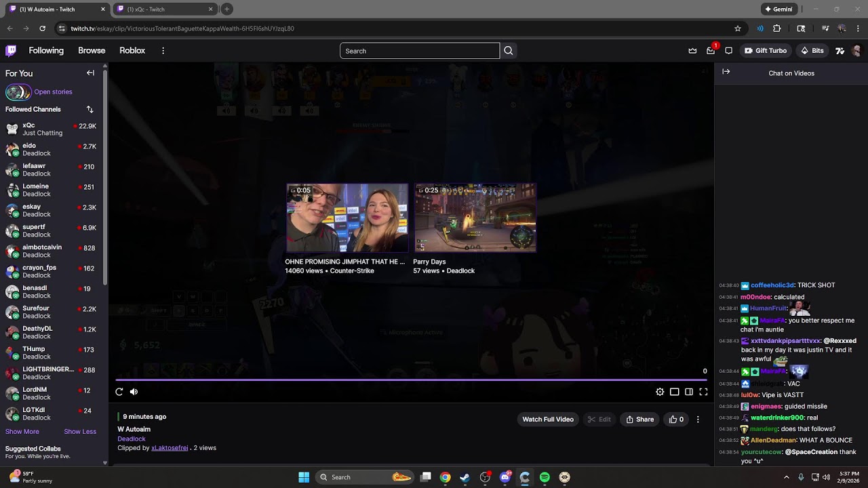
Task: Open the Whispers speech bubble icon
Action: tap(729, 51)
